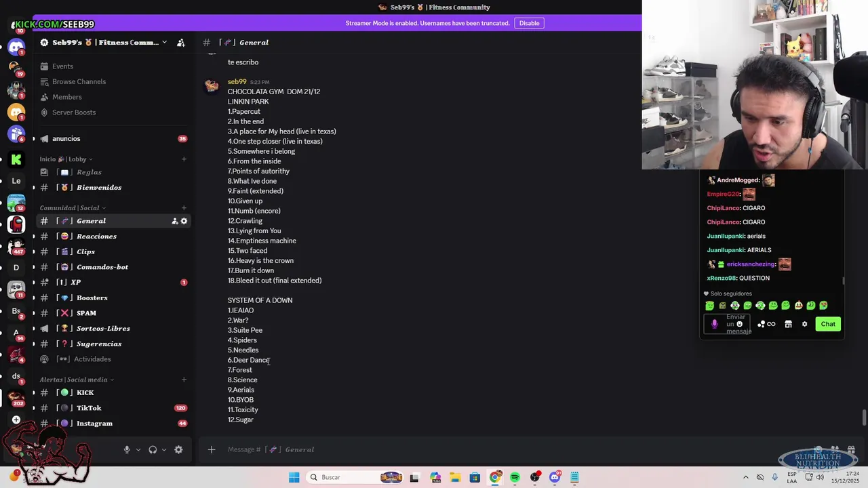Open headphone output options chevron

[x=163, y=449]
